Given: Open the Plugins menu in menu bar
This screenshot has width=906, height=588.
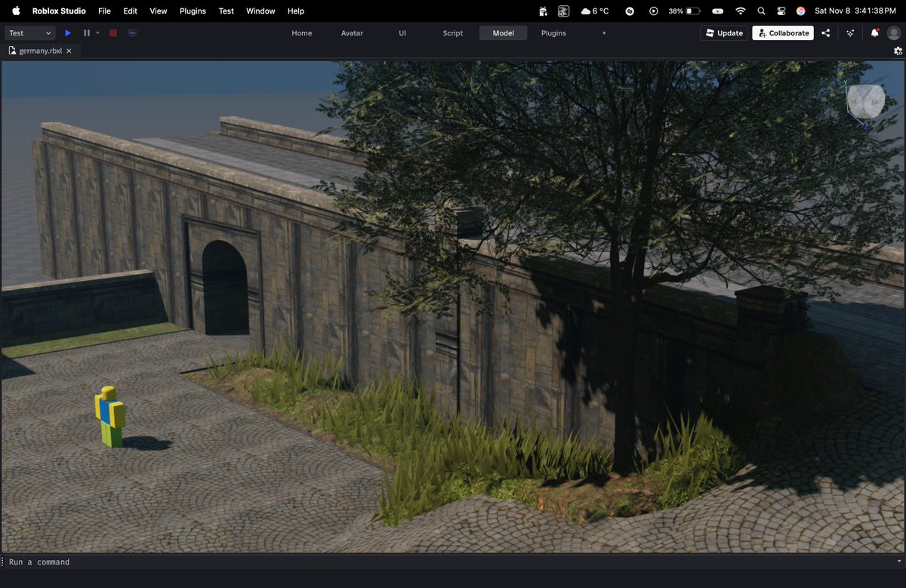Looking at the screenshot, I should tap(193, 11).
